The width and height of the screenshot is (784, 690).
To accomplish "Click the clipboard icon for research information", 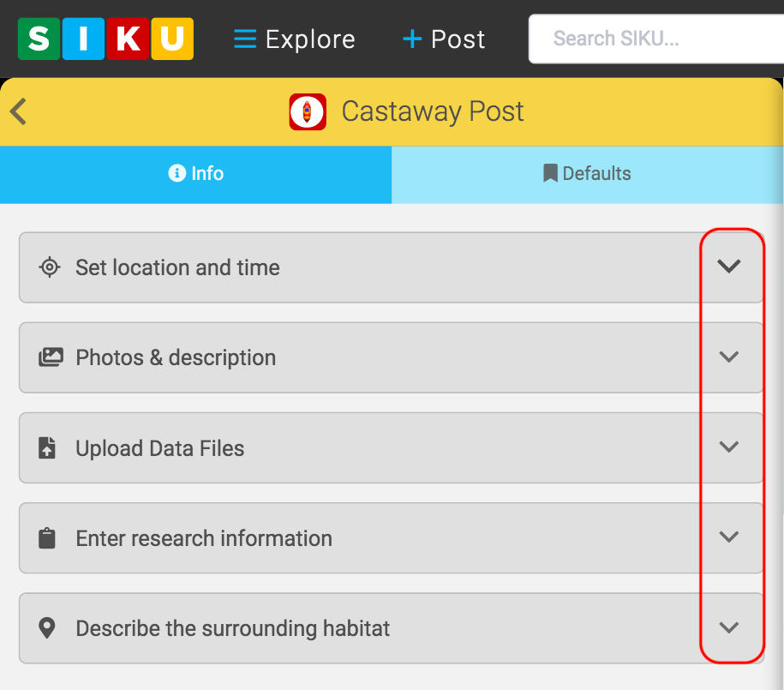I will pyautogui.click(x=47, y=538).
